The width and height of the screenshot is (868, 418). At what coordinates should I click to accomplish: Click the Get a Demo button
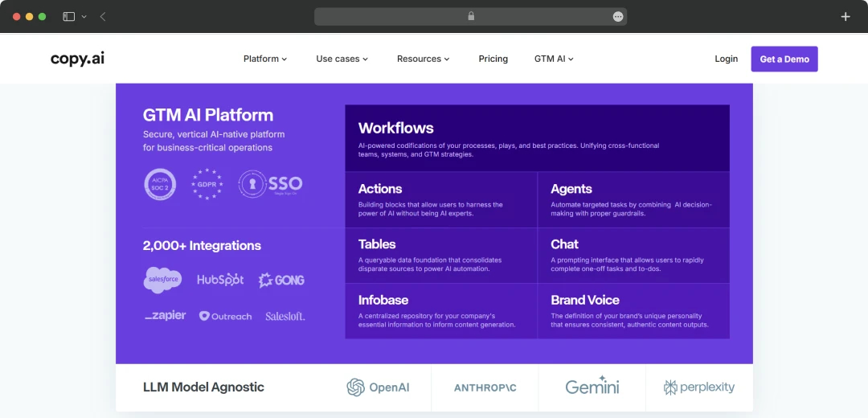[x=784, y=59]
